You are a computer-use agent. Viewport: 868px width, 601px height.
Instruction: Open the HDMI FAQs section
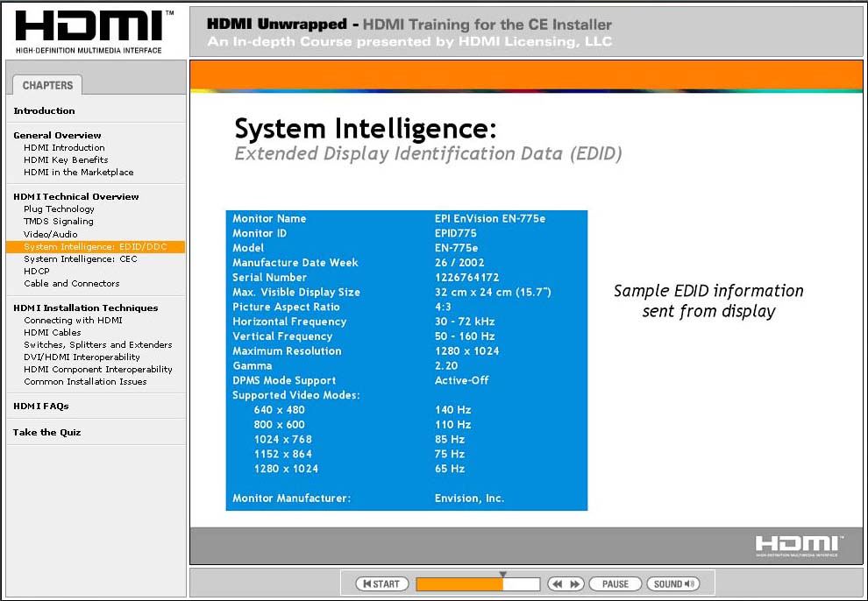click(x=41, y=406)
